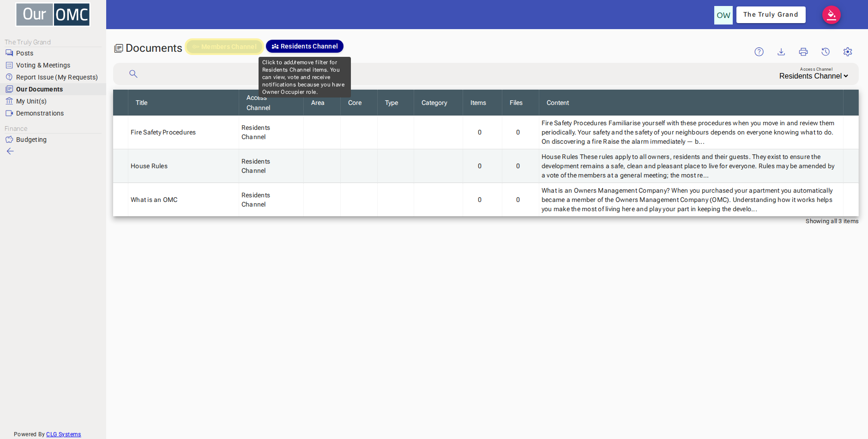Click the Our OMC logo
Image resolution: width=868 pixels, height=439 pixels.
(x=53, y=14)
